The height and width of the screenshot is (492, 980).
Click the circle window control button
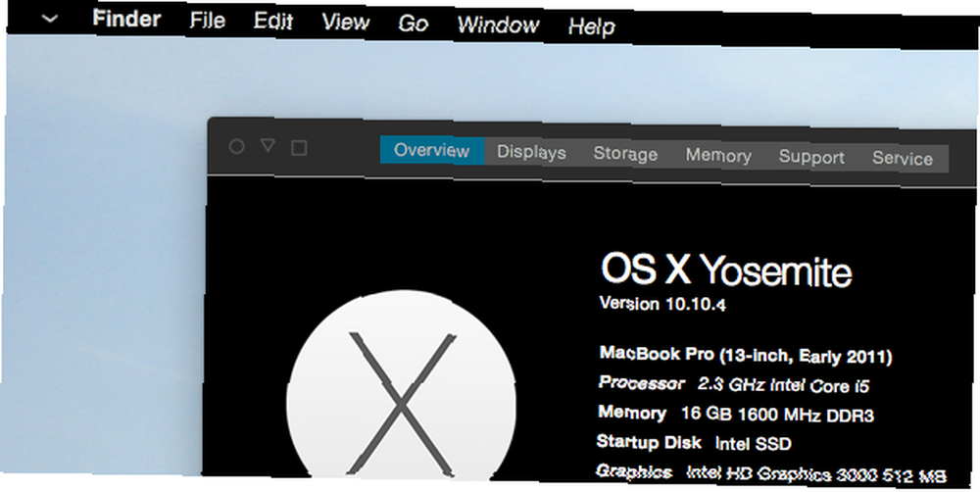(236, 147)
